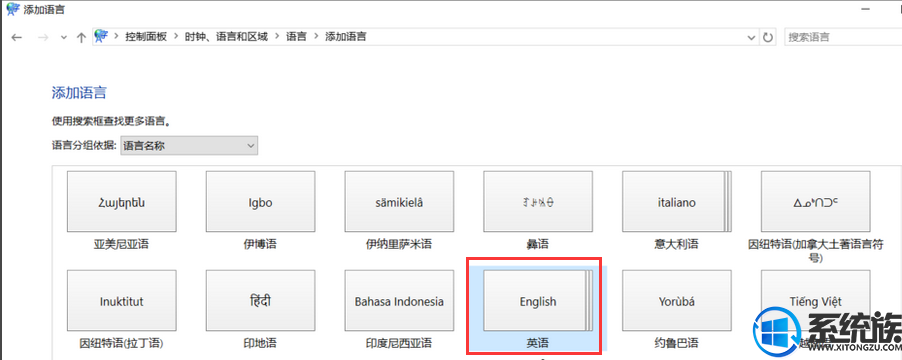Click the 印地语 label
Image resolution: width=902 pixels, height=360 pixels.
point(260,343)
